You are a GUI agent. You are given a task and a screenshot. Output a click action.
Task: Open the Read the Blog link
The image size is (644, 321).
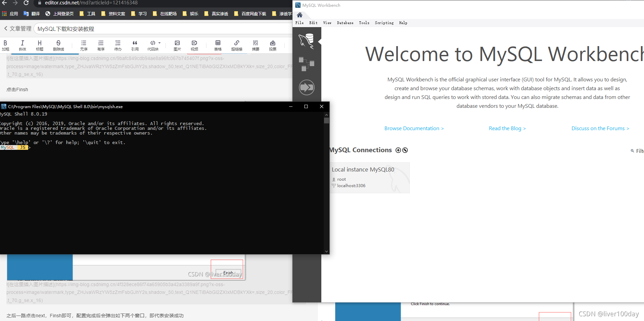(507, 128)
